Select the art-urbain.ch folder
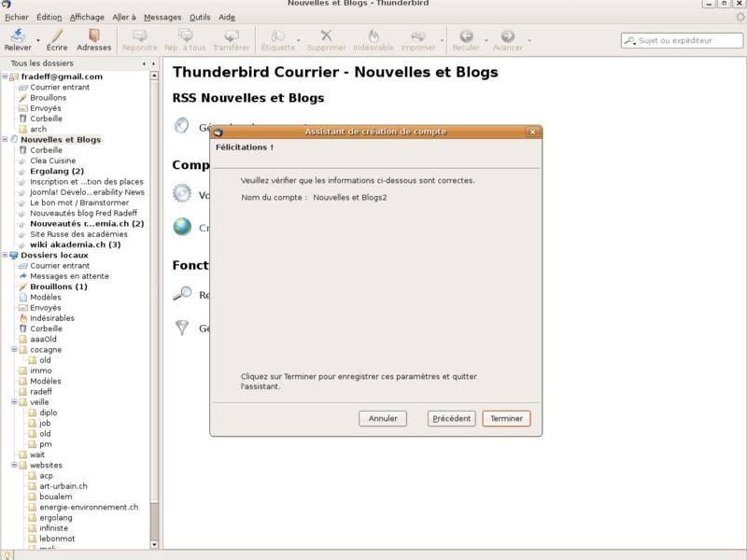 point(63,485)
